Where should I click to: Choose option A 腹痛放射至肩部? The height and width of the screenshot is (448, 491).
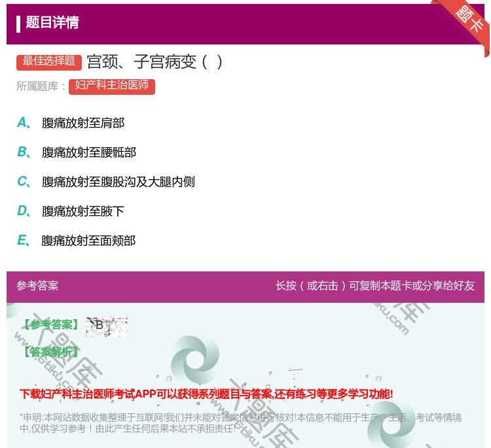pos(71,123)
